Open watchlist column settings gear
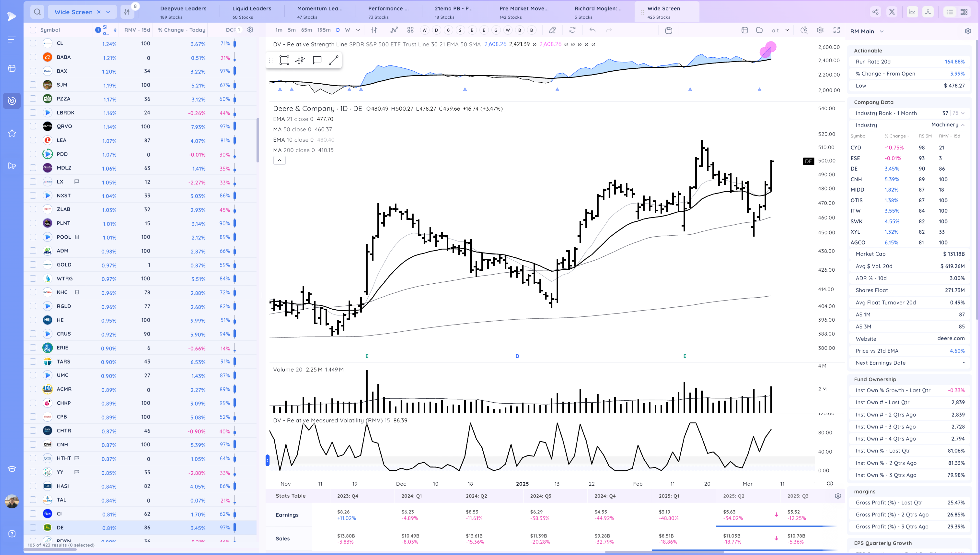 (250, 30)
